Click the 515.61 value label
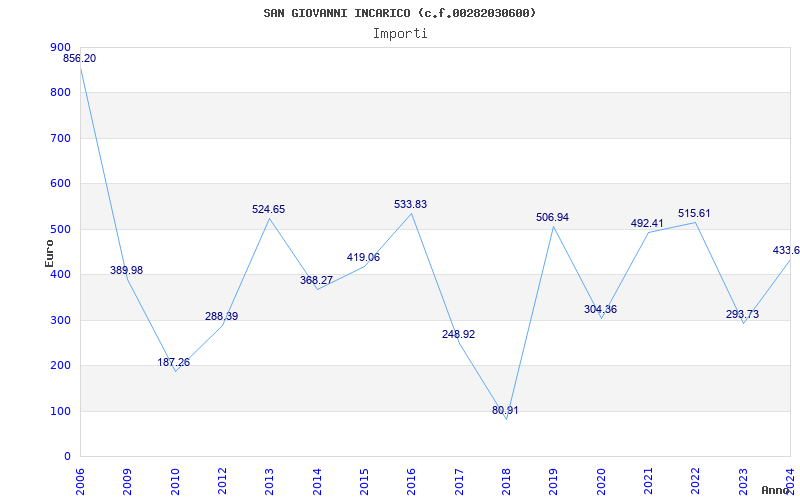Screen dimensions: 800x500 pos(694,214)
